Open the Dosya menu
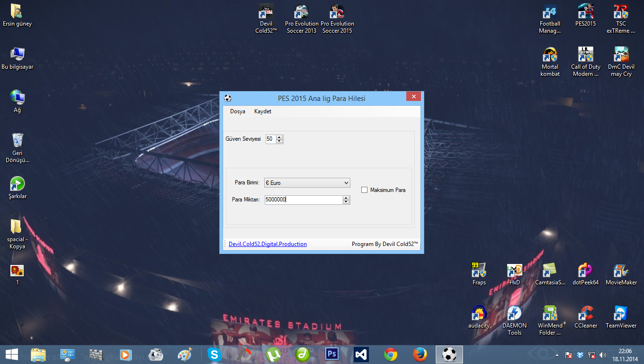This screenshot has height=364, width=644. click(x=238, y=111)
